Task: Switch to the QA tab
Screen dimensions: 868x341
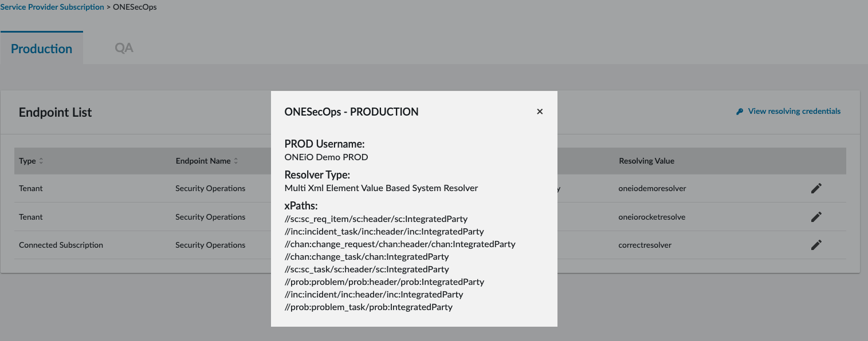Action: tap(124, 48)
